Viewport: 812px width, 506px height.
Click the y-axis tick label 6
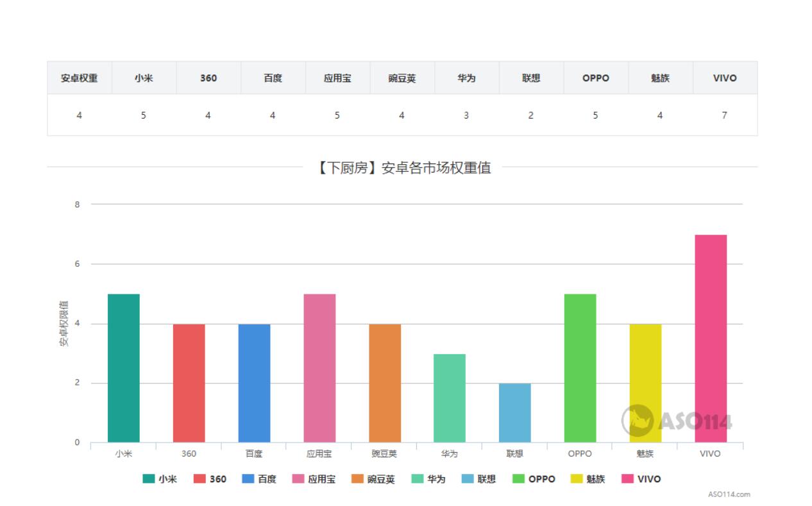tap(78, 264)
